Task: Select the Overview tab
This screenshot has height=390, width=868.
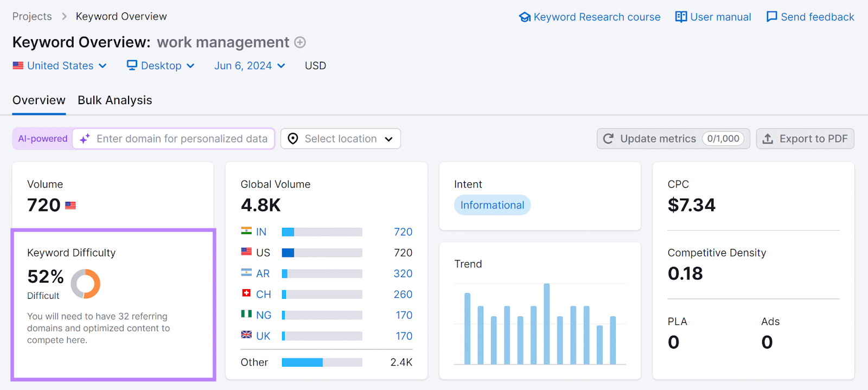Action: click(x=39, y=100)
